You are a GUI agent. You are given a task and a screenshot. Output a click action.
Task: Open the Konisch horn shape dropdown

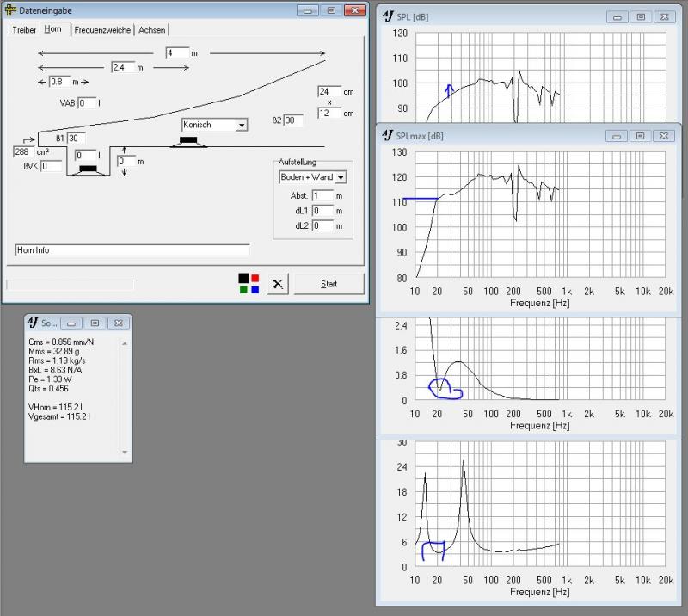(x=241, y=125)
